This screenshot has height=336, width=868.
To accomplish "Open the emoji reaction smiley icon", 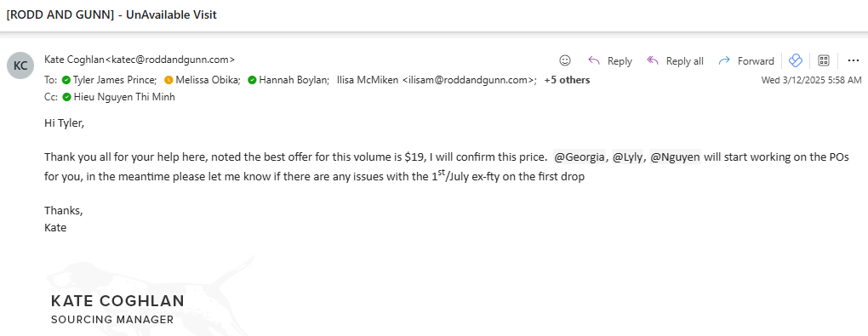I will point(565,60).
